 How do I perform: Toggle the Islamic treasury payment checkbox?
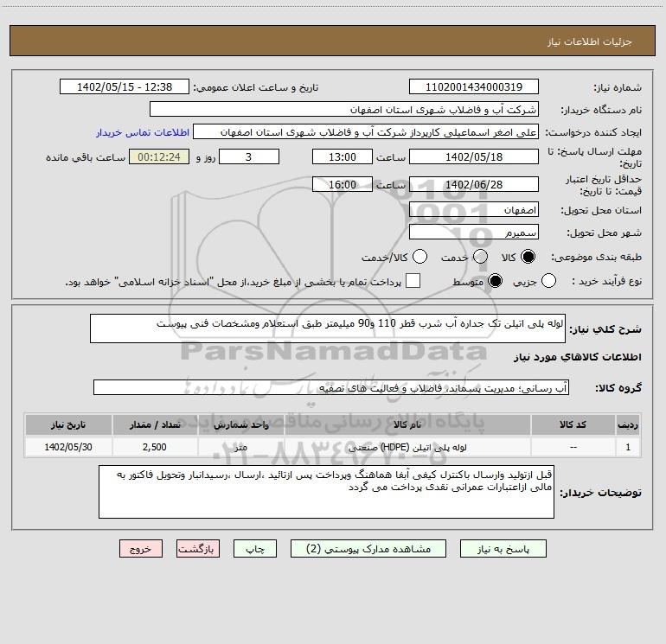(413, 281)
